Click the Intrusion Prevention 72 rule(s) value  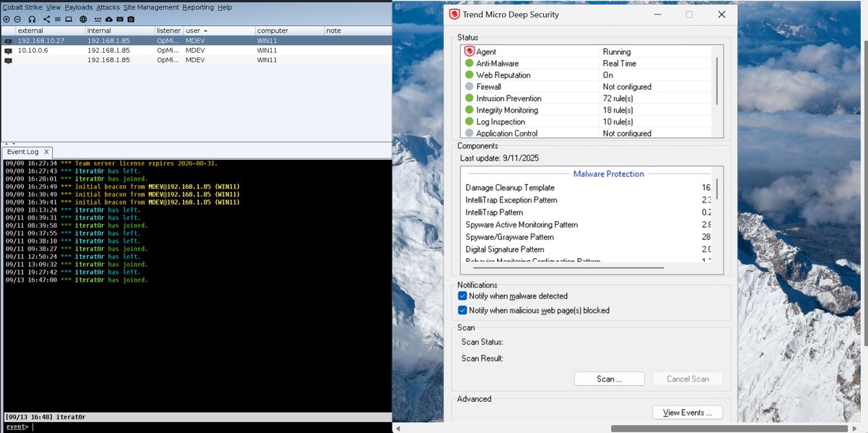(x=618, y=98)
